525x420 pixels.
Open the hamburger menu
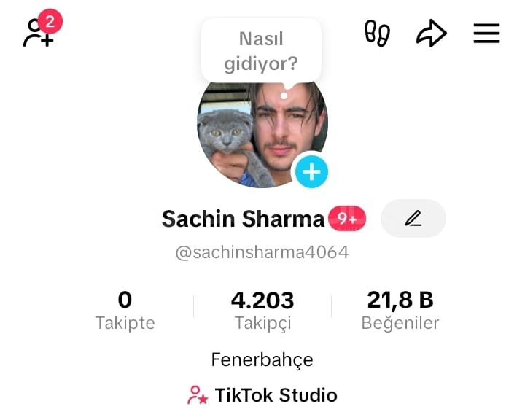coord(486,33)
